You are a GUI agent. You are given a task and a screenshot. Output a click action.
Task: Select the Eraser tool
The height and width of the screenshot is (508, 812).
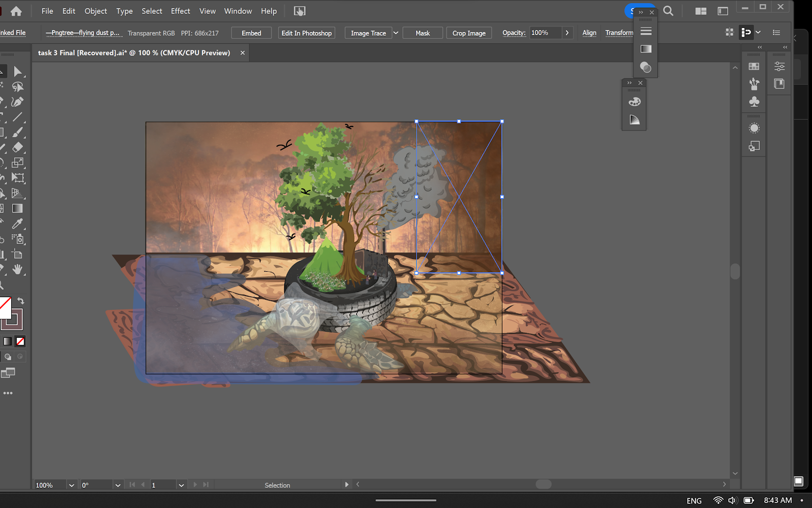pyautogui.click(x=18, y=147)
